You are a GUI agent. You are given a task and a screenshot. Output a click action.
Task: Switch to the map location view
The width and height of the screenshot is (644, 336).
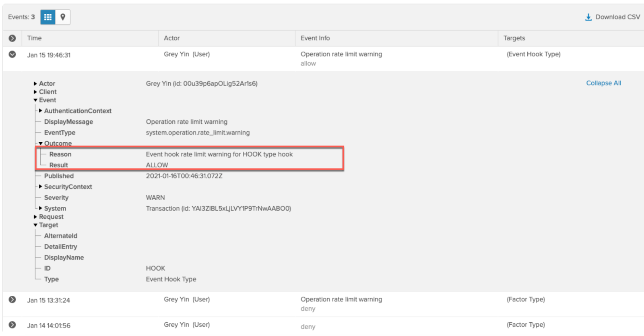point(63,17)
